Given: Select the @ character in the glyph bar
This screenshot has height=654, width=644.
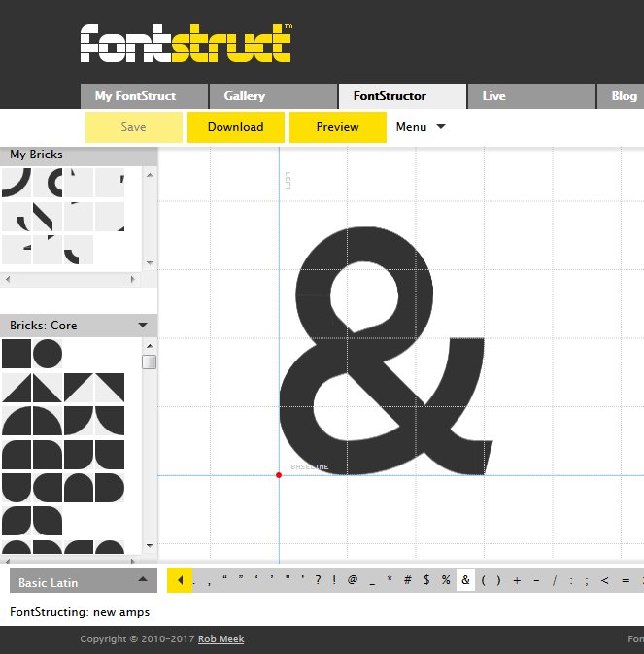Looking at the screenshot, I should pyautogui.click(x=353, y=580).
